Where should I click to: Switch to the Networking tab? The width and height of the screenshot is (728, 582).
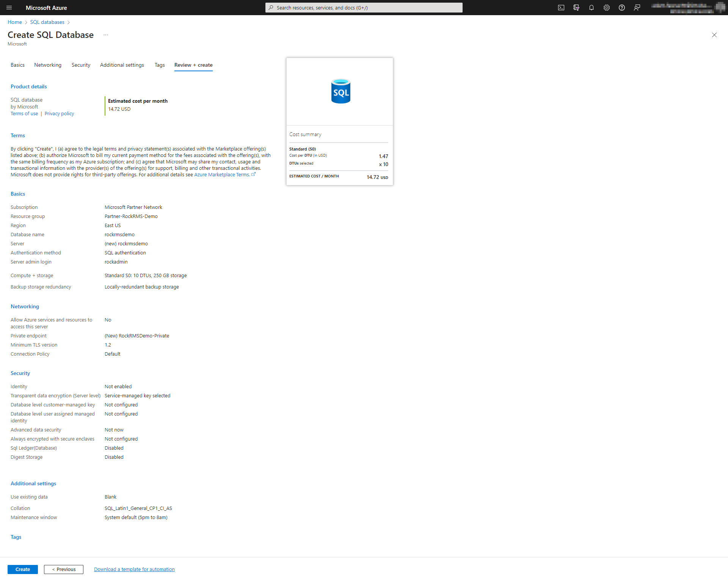(47, 65)
